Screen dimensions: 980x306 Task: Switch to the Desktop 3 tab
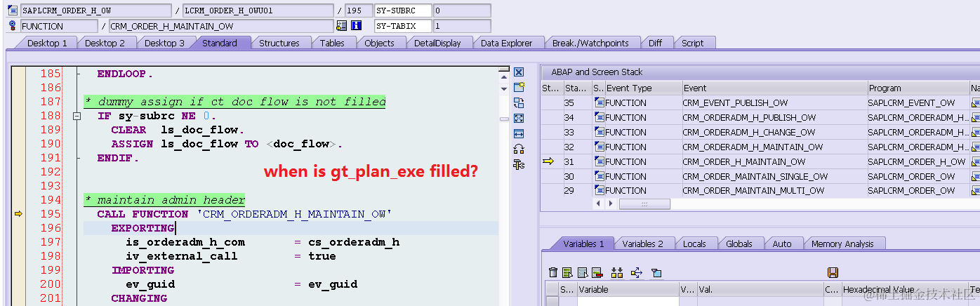pyautogui.click(x=164, y=43)
